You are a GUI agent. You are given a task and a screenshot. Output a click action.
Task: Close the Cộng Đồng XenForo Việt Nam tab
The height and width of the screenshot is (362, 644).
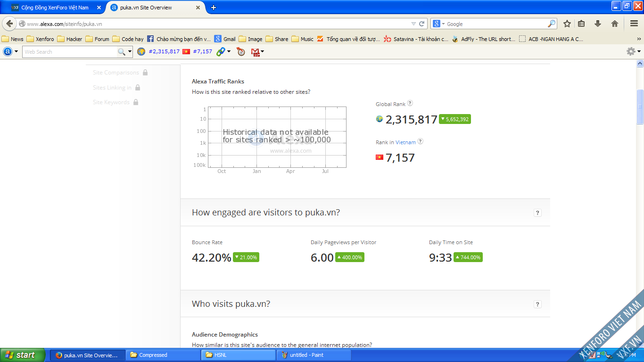[99, 8]
